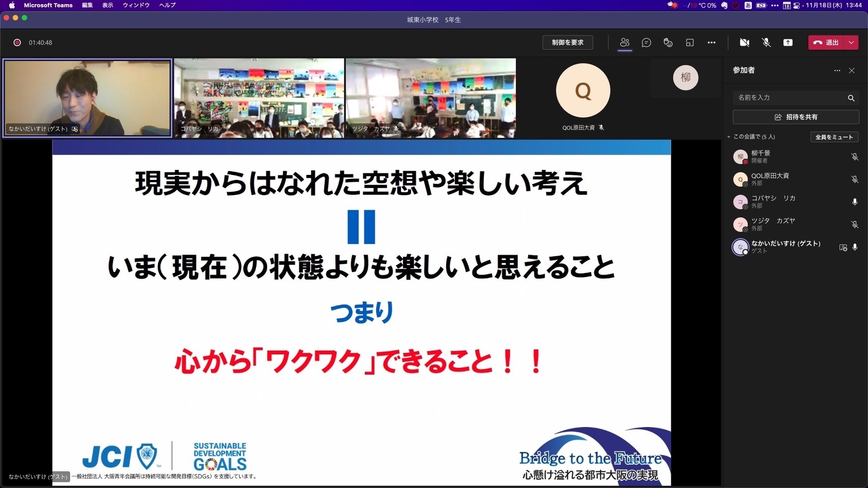Screen dimensions: 868x488
Task: Click the search magnifier in participants panel
Action: (x=851, y=98)
